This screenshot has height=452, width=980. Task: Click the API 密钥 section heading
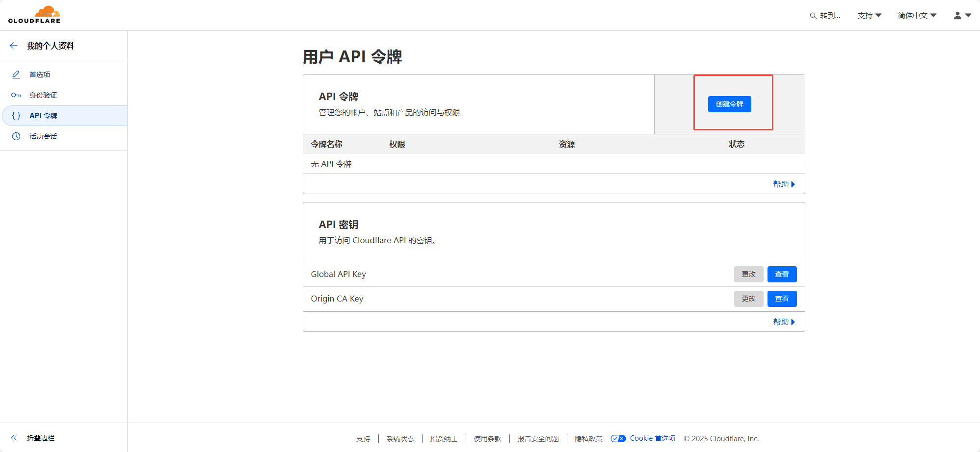click(338, 225)
